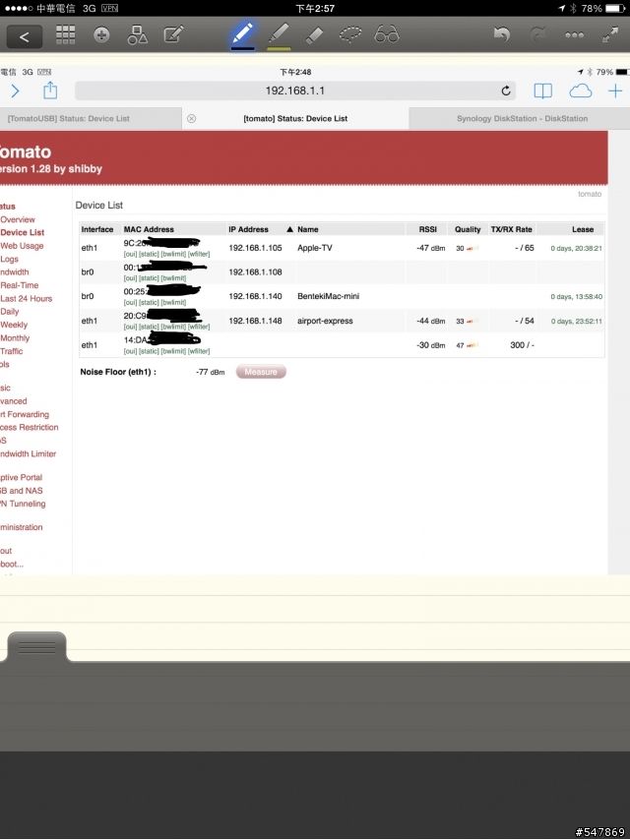
Task: Open the Safari bookmarks book icon
Action: point(543,91)
